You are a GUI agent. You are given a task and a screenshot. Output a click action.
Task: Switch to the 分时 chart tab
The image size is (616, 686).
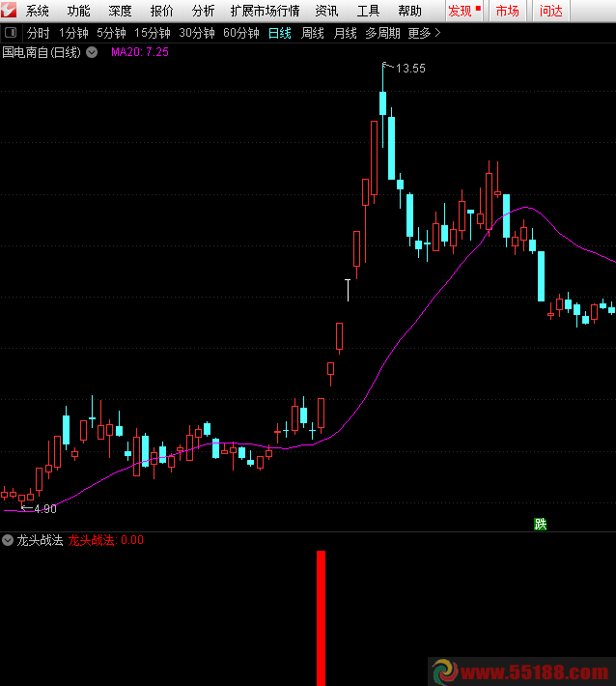[x=38, y=33]
